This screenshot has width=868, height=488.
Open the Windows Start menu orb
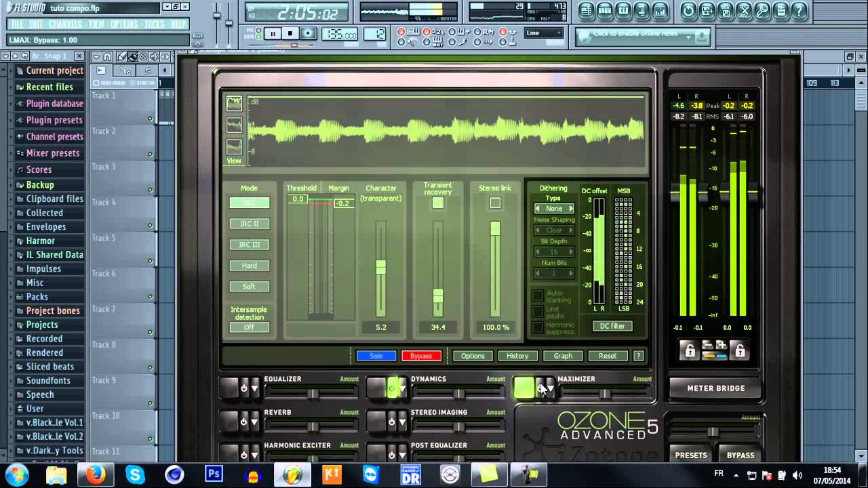pos(16,474)
